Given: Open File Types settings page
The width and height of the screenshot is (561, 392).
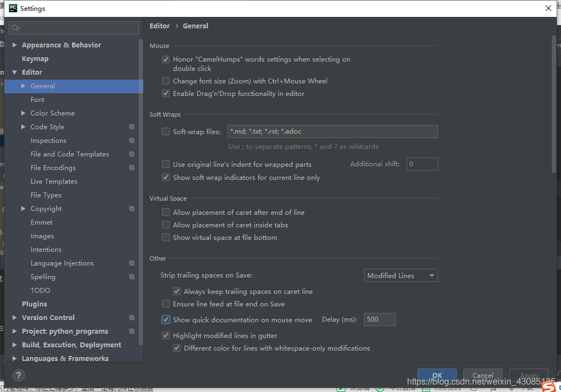Looking at the screenshot, I should 46,195.
